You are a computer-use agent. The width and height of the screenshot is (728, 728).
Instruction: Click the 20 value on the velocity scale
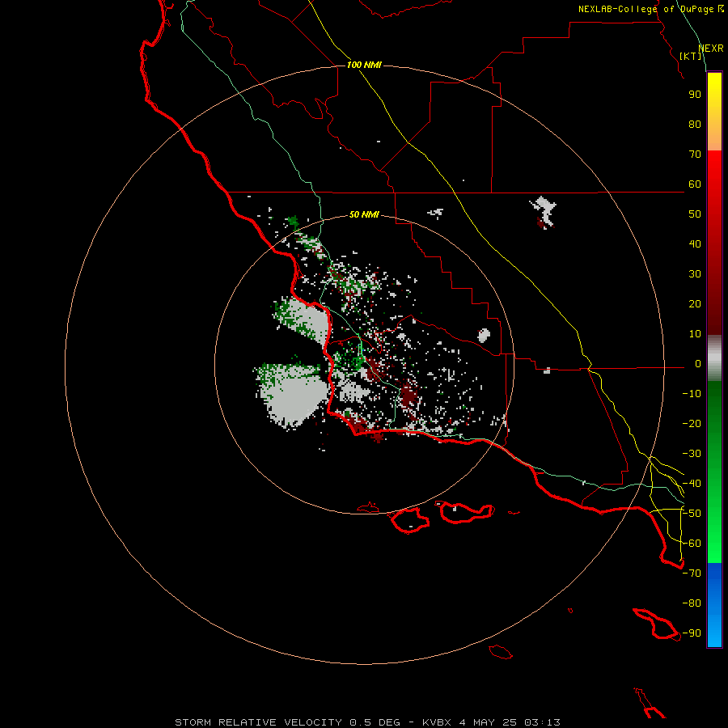[x=695, y=304]
